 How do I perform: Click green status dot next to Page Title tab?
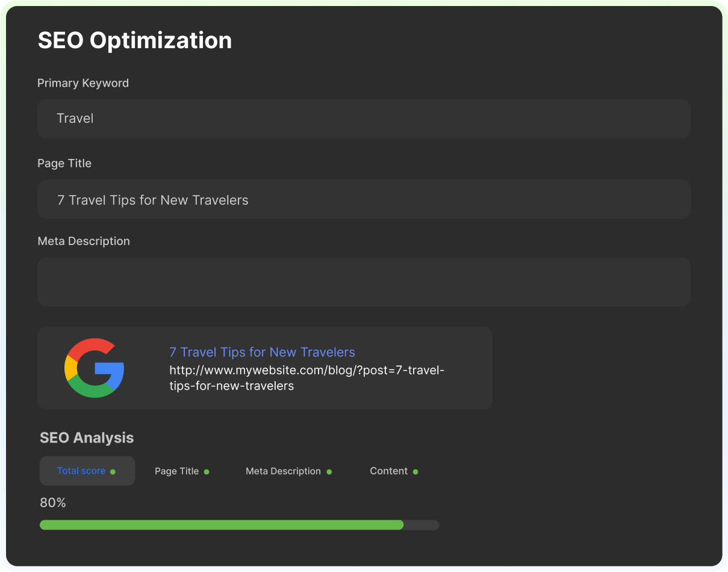(207, 472)
